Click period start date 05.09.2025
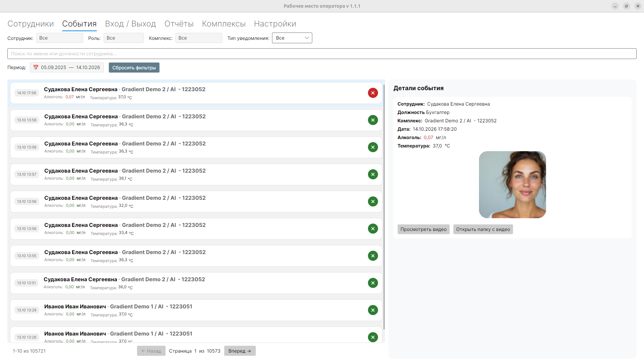This screenshot has height=362, width=644. click(x=54, y=67)
